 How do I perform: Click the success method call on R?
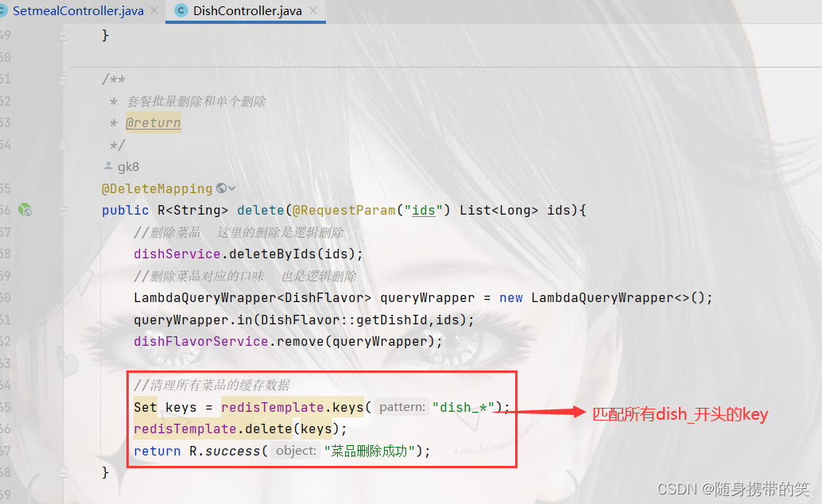click(x=233, y=451)
